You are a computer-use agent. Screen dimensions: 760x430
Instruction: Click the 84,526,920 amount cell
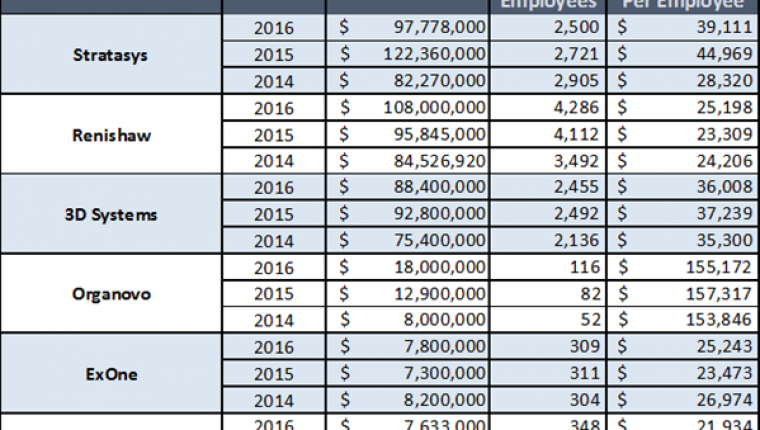click(x=408, y=160)
